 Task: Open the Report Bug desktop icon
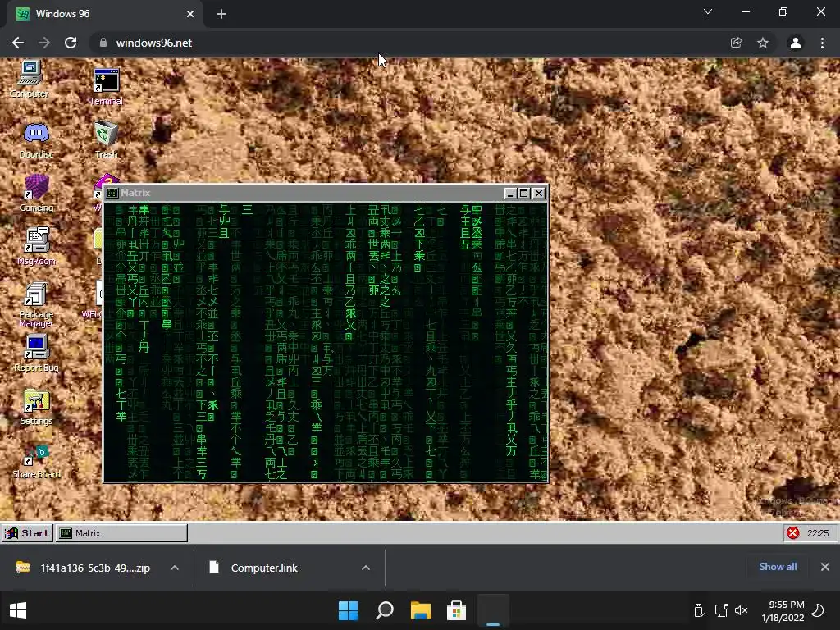[36, 353]
